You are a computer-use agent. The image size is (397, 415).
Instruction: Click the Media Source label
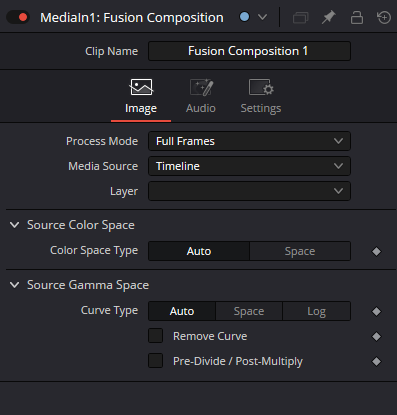[103, 166]
